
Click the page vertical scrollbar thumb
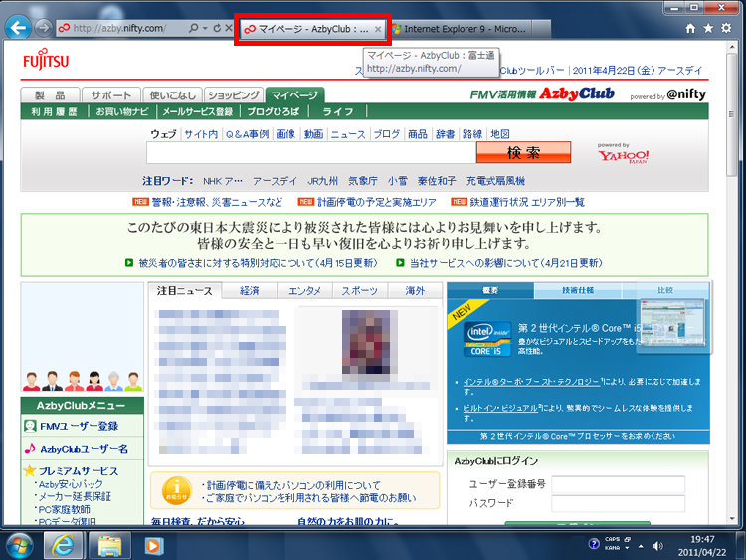tap(732, 115)
